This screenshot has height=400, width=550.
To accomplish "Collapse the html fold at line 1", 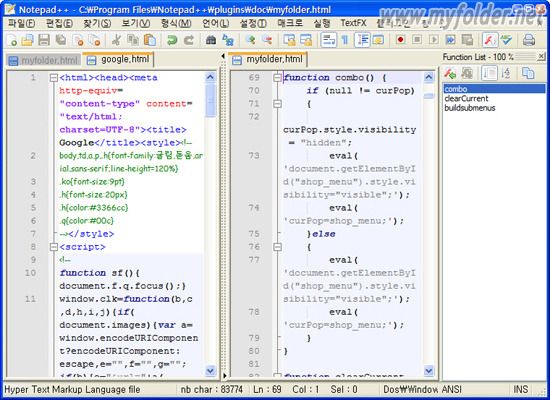I will [x=54, y=78].
